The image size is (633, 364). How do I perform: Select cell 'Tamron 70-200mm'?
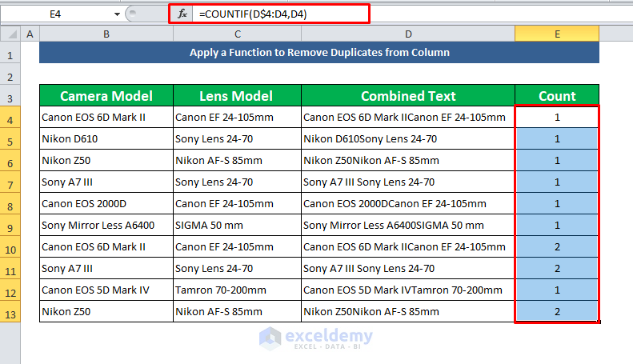pos(238,290)
